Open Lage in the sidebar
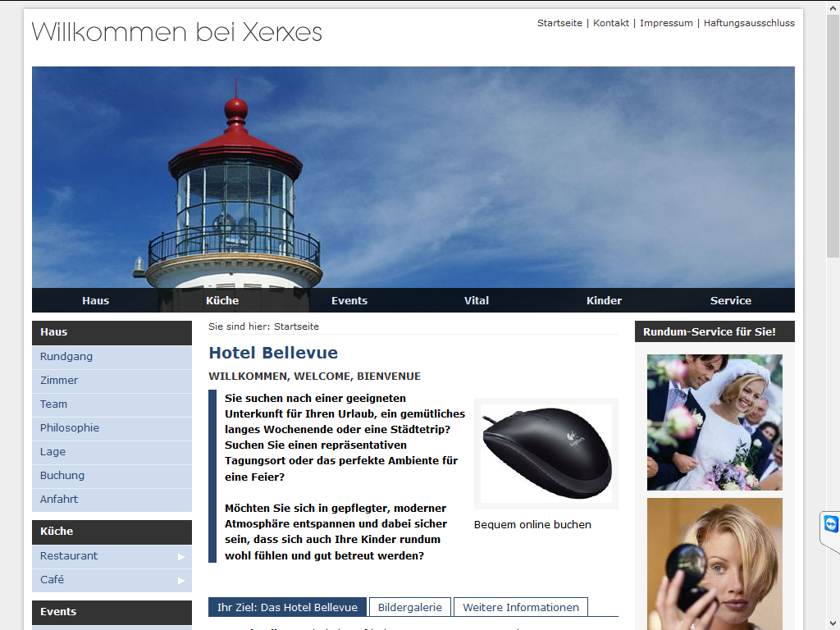The width and height of the screenshot is (840, 630). tap(112, 452)
